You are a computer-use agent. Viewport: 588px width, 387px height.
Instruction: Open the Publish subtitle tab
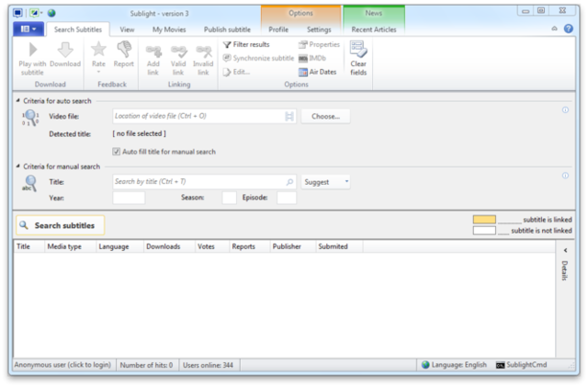click(227, 29)
